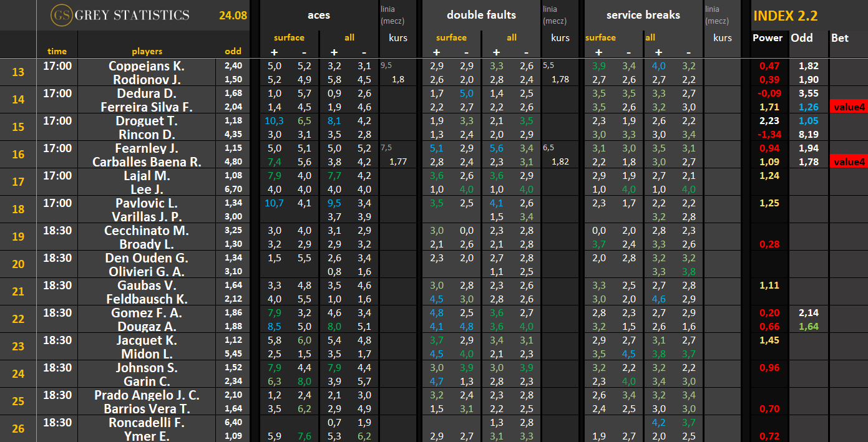Click player Olivieri G. A.
868x442 pixels.
coord(147,272)
